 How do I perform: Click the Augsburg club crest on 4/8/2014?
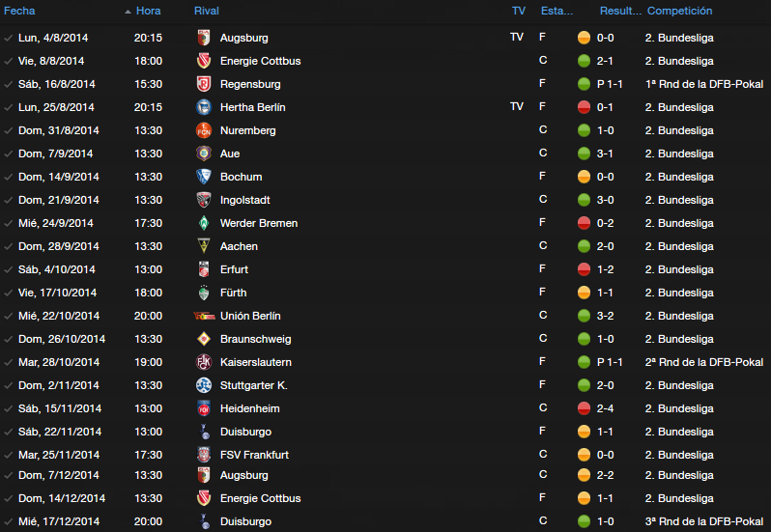[204, 38]
